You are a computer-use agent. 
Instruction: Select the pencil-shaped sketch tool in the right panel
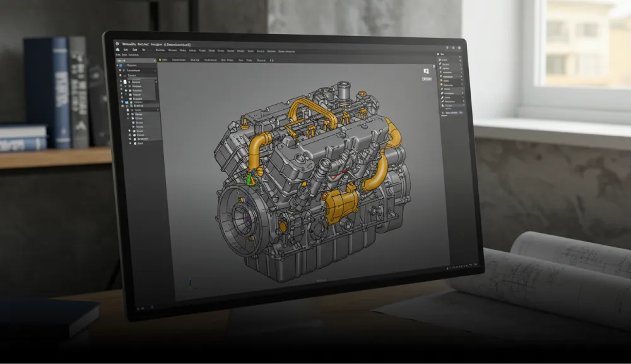[442, 98]
